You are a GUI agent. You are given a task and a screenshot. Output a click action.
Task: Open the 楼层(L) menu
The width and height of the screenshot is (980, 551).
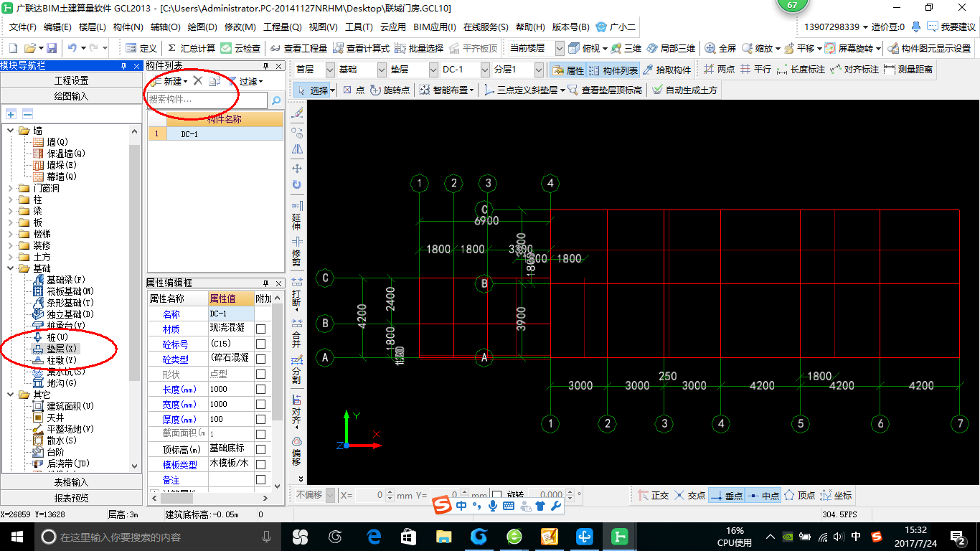[x=92, y=27]
